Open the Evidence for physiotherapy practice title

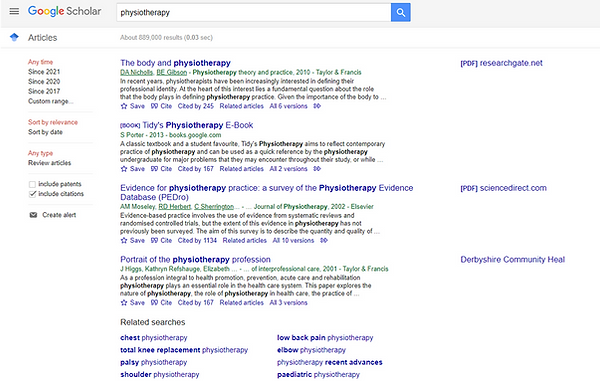coord(267,192)
